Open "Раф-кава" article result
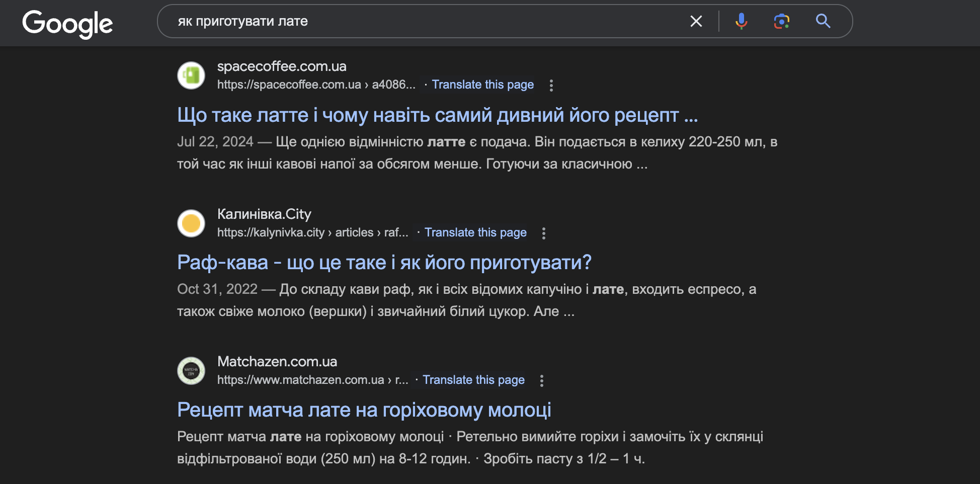Image resolution: width=980 pixels, height=484 pixels. [x=384, y=263]
